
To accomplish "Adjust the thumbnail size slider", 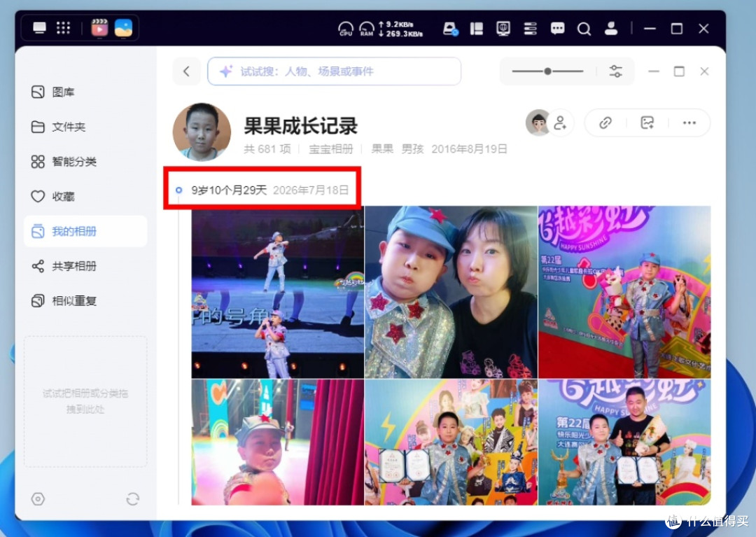I will [547, 71].
